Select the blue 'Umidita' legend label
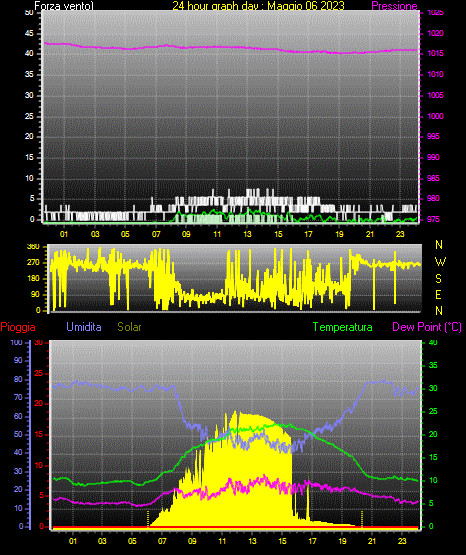 coord(84,327)
